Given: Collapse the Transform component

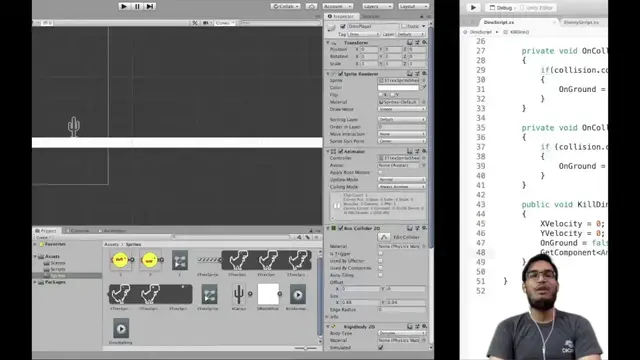Looking at the screenshot, I should (328, 42).
